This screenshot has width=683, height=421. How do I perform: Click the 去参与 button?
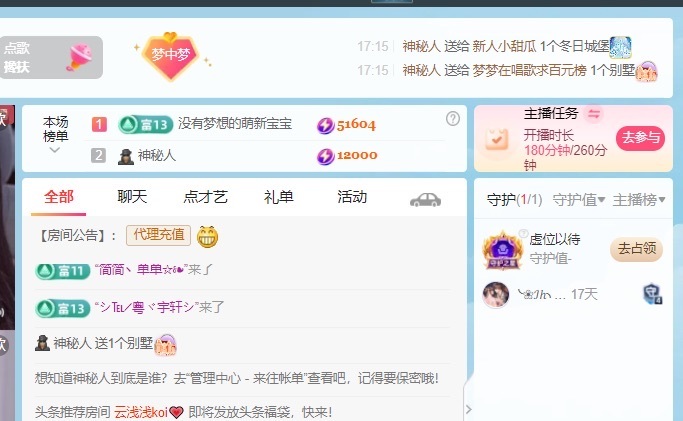(x=640, y=138)
